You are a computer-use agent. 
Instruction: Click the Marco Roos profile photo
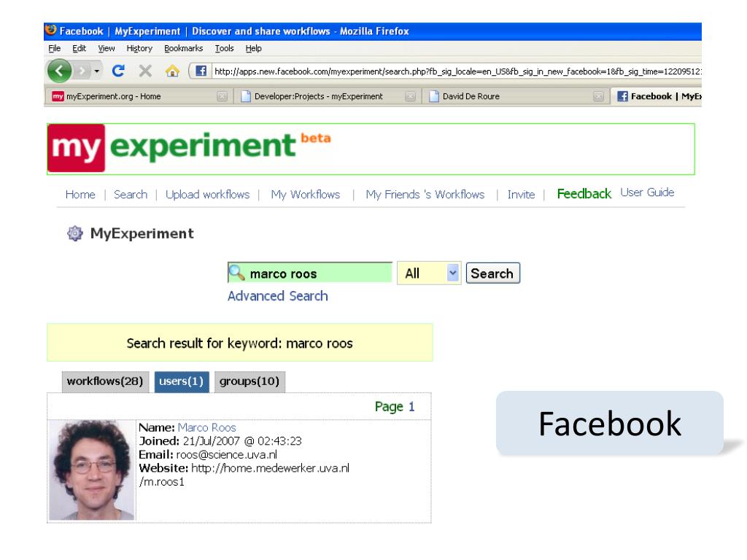[x=92, y=470]
